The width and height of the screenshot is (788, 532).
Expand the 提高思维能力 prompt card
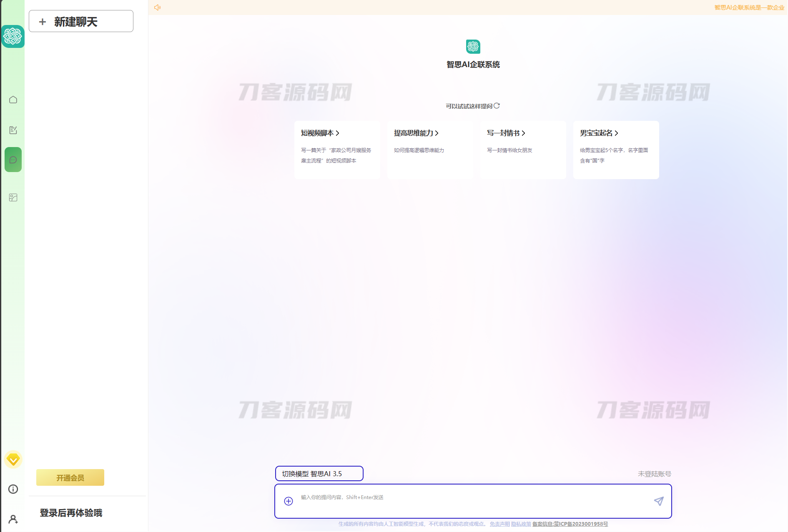[x=430, y=150]
